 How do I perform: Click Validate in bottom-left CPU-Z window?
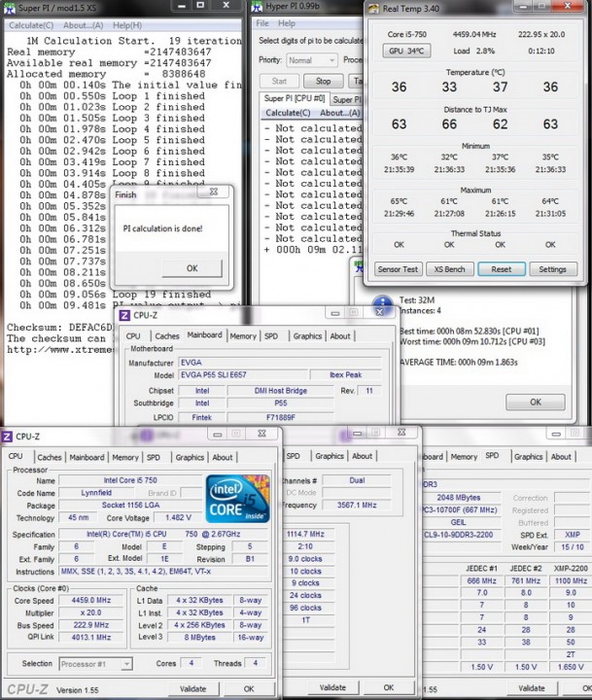[192, 689]
